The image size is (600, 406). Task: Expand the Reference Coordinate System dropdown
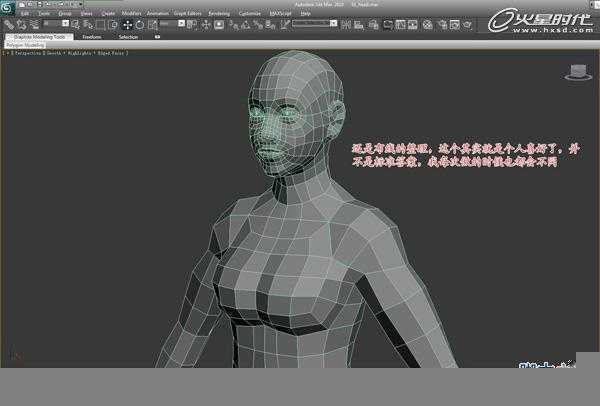181,24
